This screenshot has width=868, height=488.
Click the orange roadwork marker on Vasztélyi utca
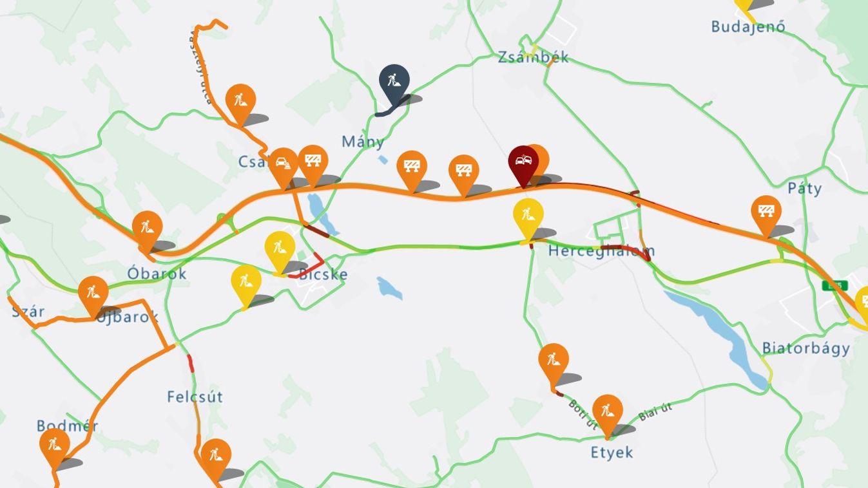241,102
